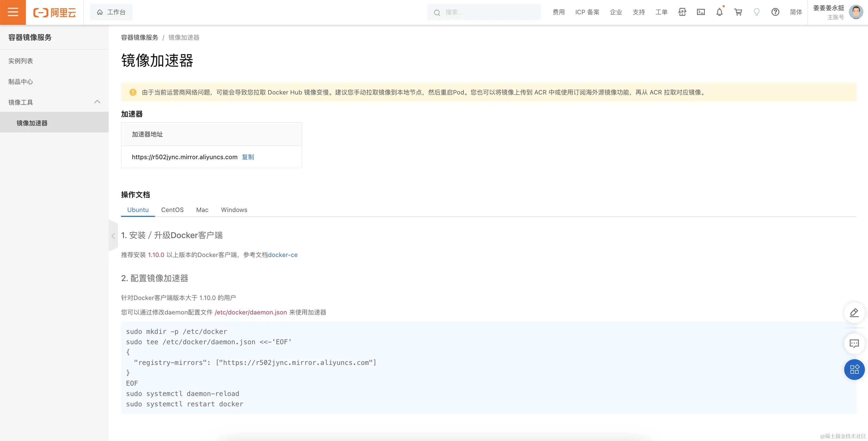
Task: Open the floating chat feedback button
Action: [854, 344]
